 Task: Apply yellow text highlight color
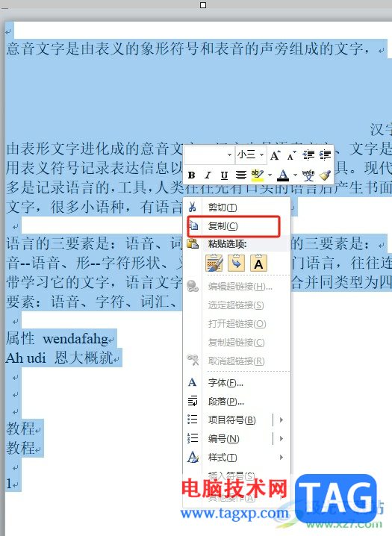(257, 175)
